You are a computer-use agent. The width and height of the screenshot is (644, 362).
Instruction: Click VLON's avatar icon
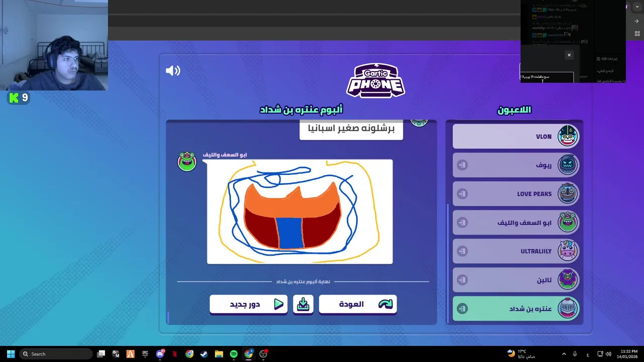coord(568,136)
